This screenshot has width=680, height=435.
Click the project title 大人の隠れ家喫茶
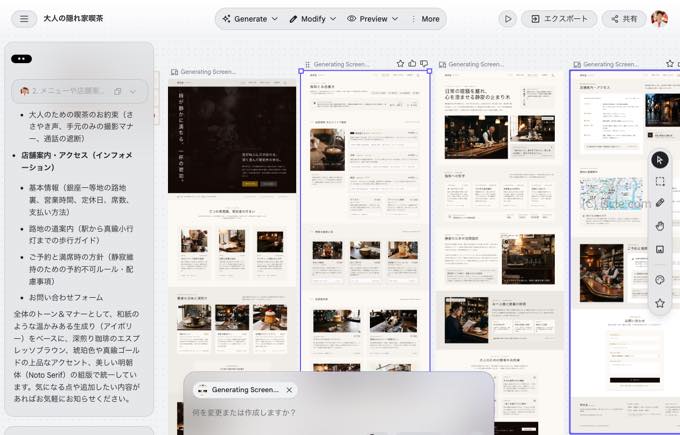73,19
